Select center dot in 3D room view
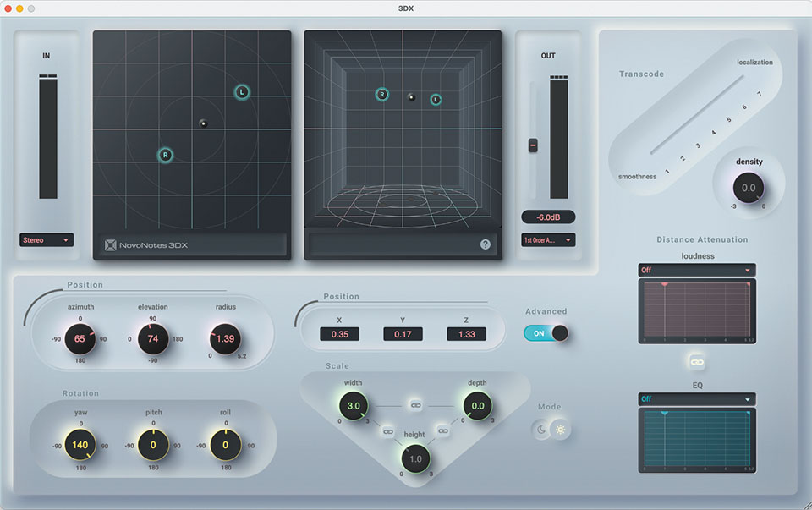Screen dimensions: 812x510 (x=411, y=97)
